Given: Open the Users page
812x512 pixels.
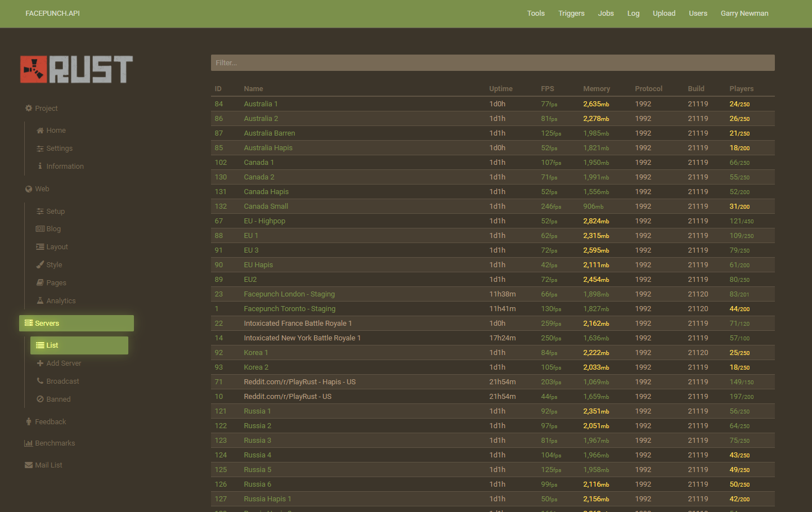Looking at the screenshot, I should tap(698, 14).
